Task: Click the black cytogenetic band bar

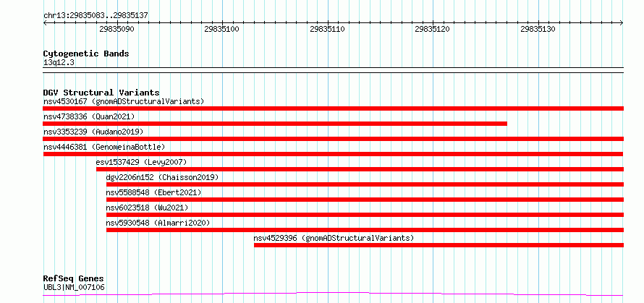Action: coord(333,70)
